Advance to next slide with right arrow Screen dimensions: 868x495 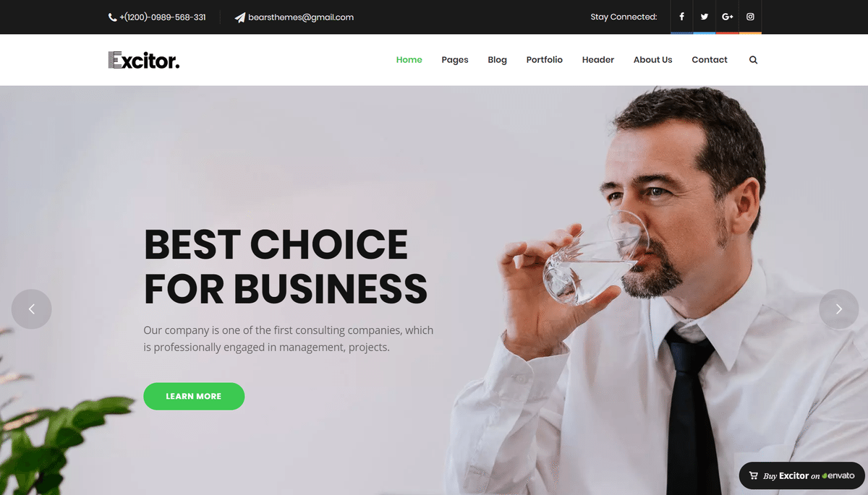tap(838, 309)
